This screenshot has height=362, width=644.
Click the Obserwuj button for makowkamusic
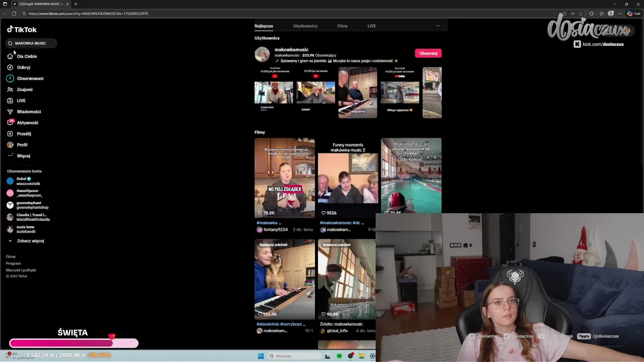tap(428, 53)
